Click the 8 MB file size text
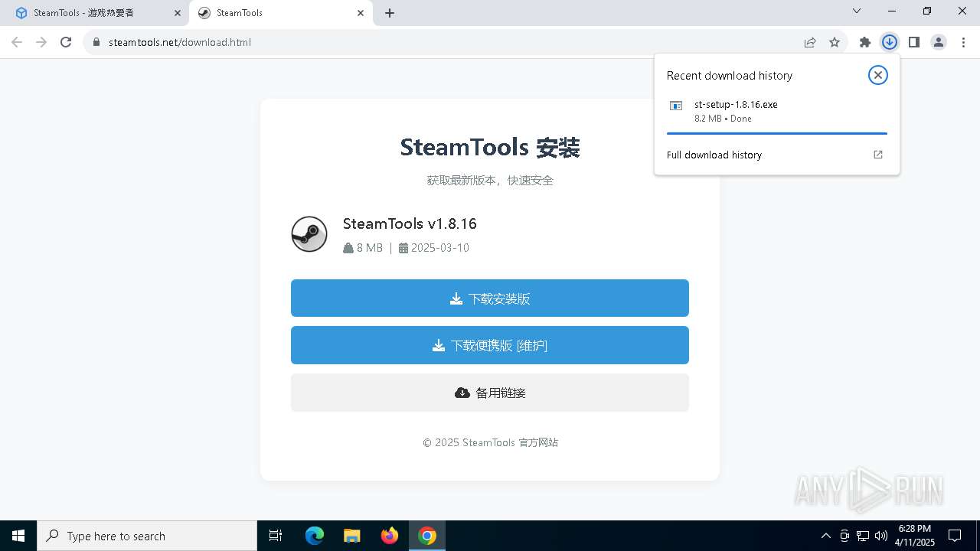This screenshot has height=551, width=980. (x=370, y=248)
